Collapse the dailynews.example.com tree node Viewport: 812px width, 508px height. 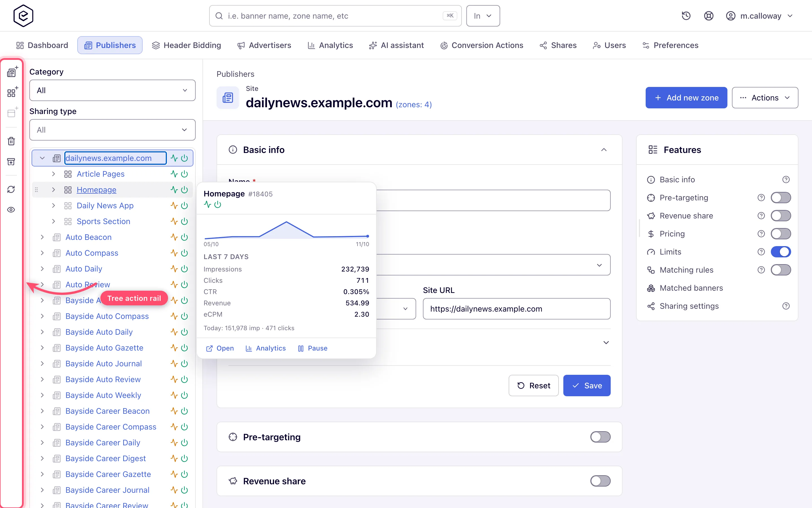pos(42,158)
